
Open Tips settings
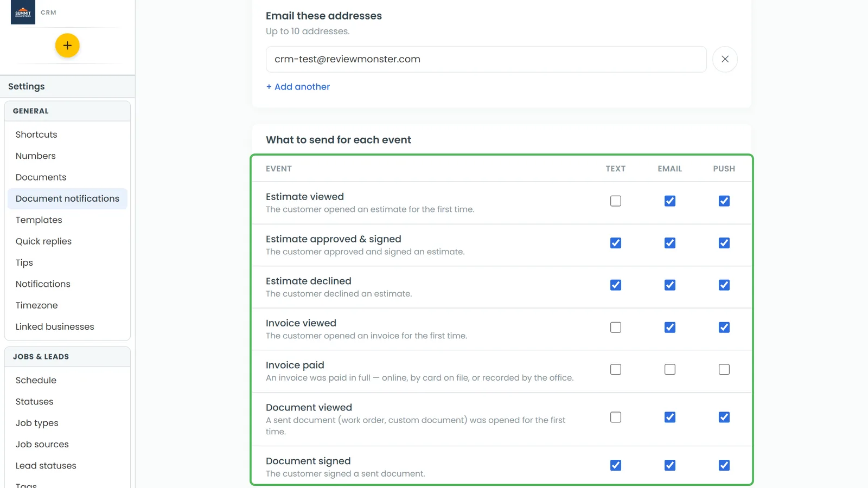[67, 263]
